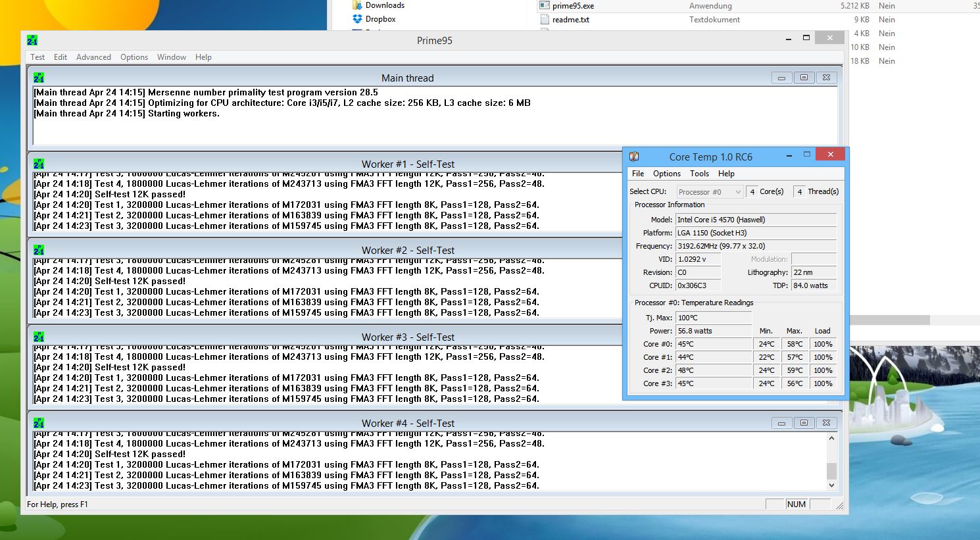This screenshot has height=540, width=980.
Task: Click the Worker #4 scrollbar down arrow
Action: point(831,485)
